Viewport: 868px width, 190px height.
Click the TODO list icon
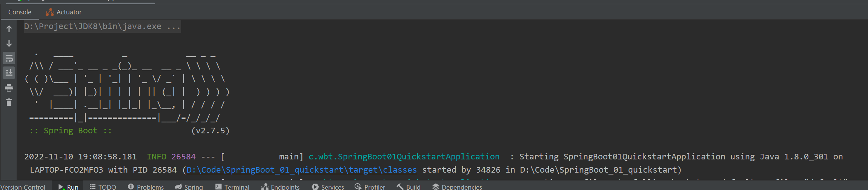92,187
